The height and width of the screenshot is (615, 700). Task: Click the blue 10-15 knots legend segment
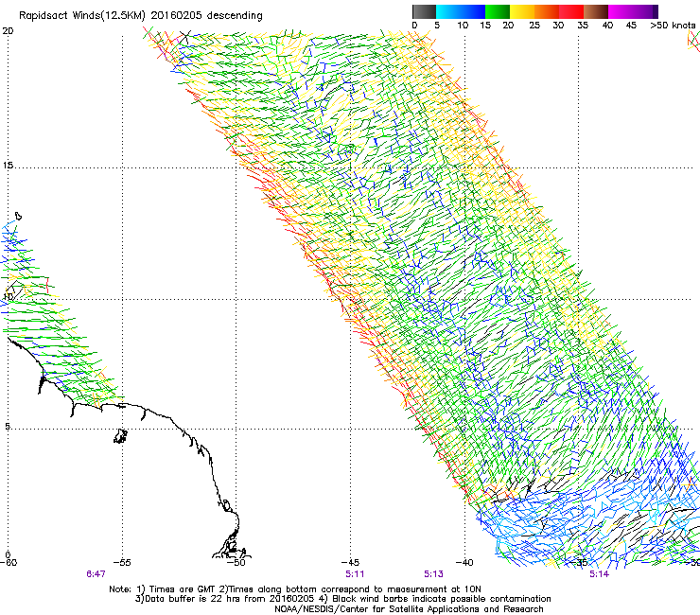(473, 11)
